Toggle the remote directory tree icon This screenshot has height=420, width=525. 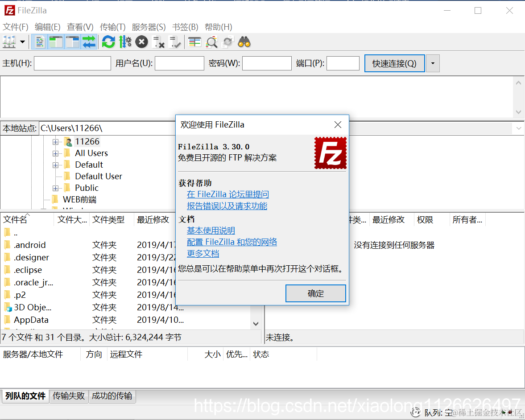pos(72,42)
